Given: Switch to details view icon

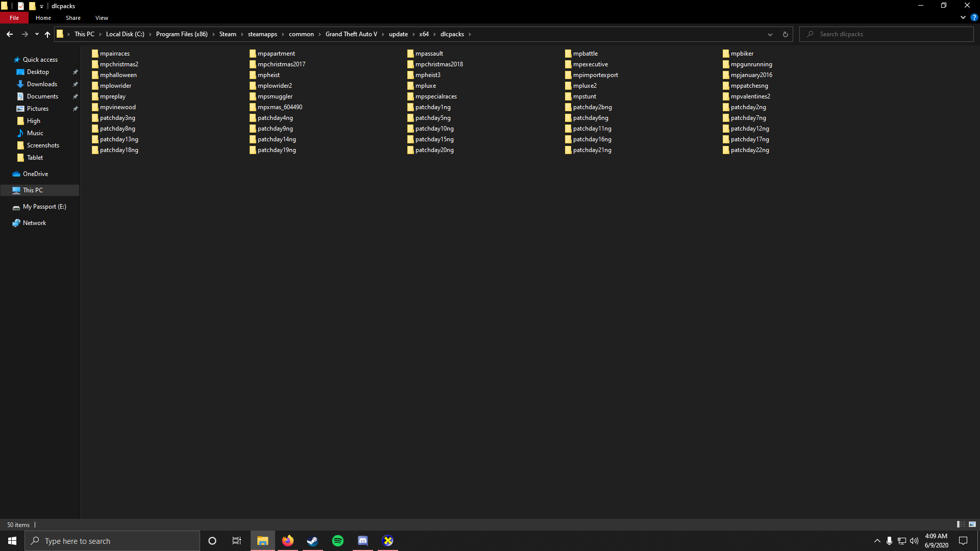Looking at the screenshot, I should coord(961,524).
